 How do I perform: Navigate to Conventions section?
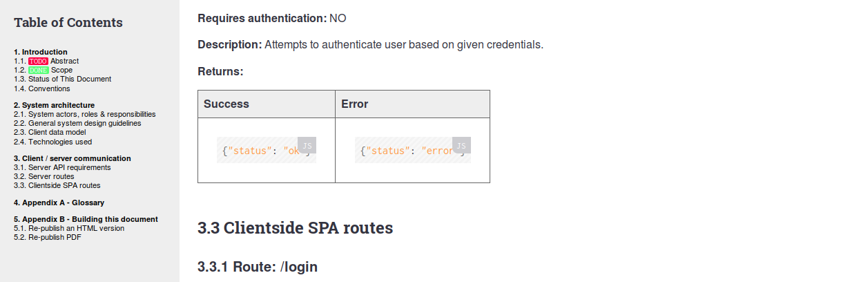[x=41, y=88]
